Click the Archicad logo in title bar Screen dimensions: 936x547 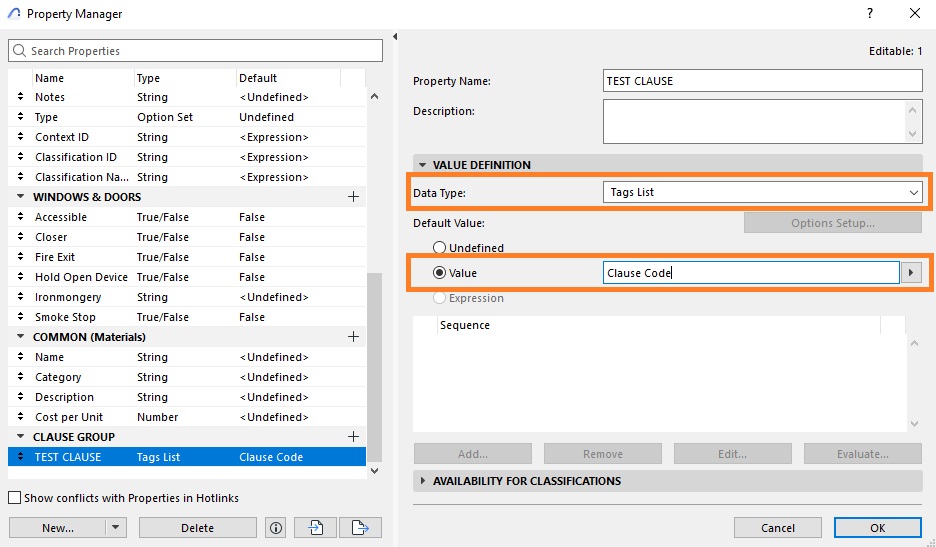(14, 14)
